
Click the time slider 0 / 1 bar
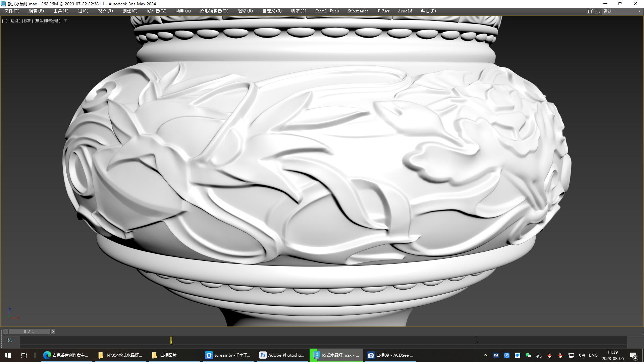[29, 331]
